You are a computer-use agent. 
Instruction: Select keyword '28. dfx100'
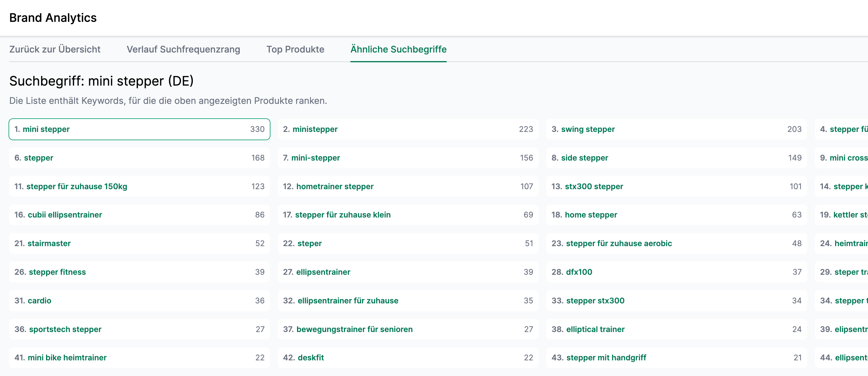[x=677, y=272]
